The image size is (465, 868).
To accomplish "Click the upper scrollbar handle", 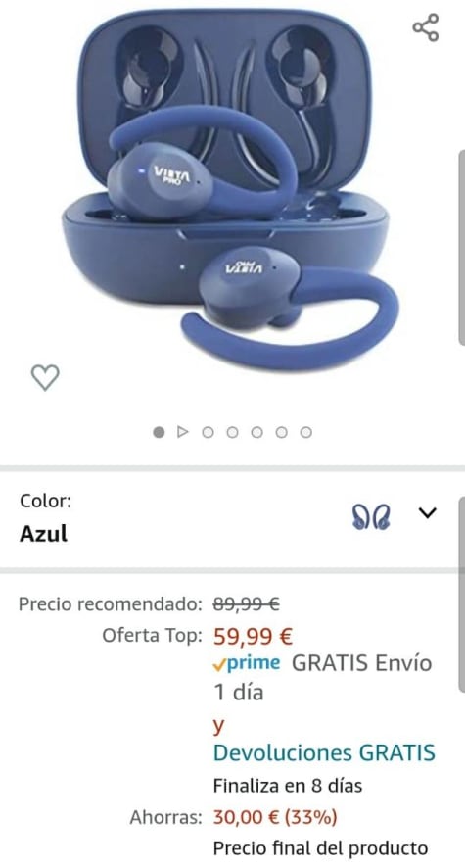I will click(x=462, y=248).
